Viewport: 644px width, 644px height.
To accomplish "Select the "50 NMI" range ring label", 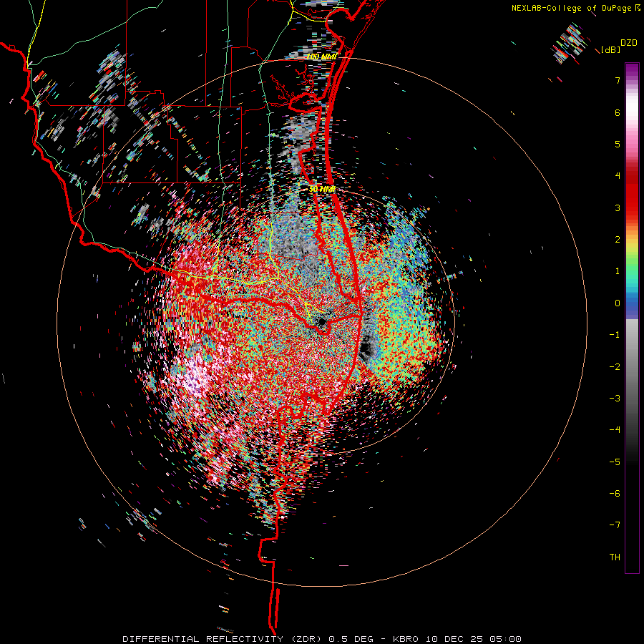I will 321,190.
